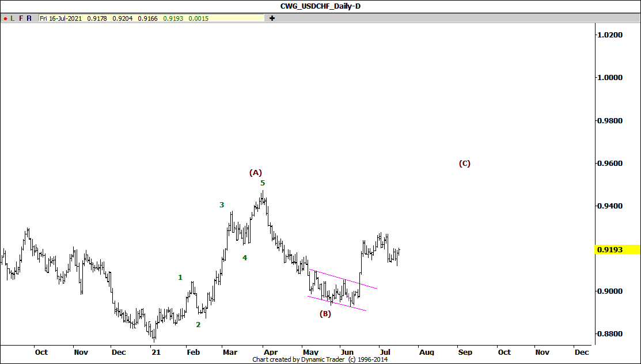This screenshot has width=641, height=364.
Task: Click the Mar time axis label
Action: click(x=230, y=352)
